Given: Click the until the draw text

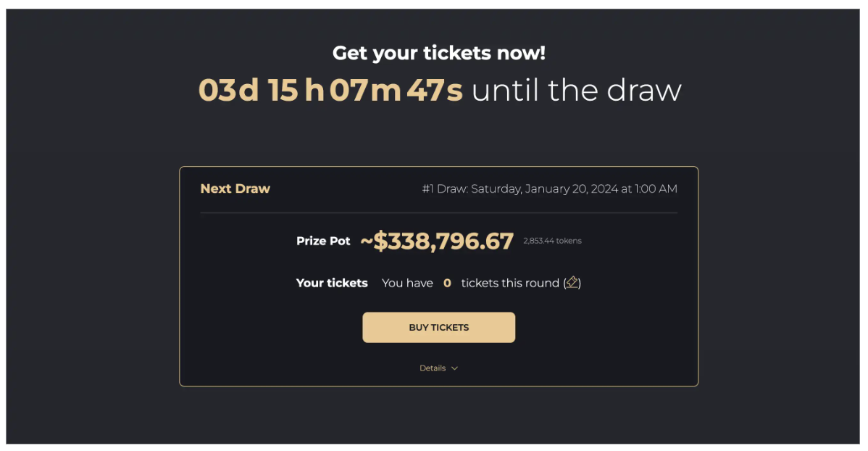Looking at the screenshot, I should point(576,90).
